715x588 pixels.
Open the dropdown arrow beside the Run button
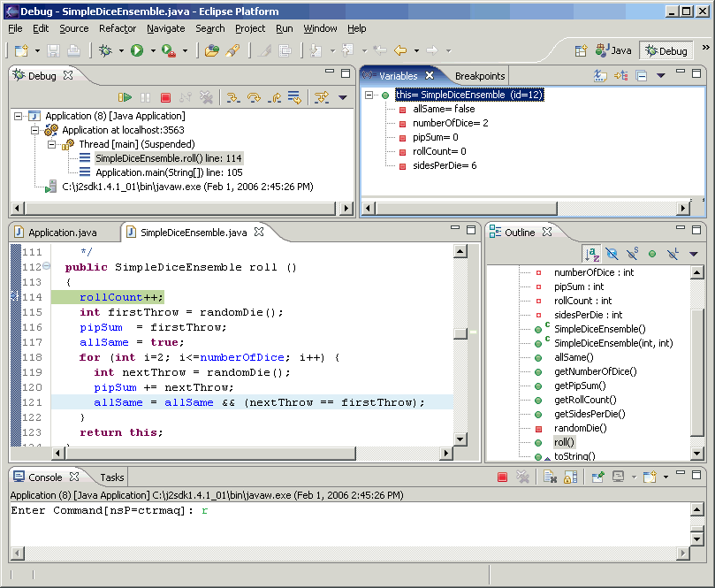point(152,51)
